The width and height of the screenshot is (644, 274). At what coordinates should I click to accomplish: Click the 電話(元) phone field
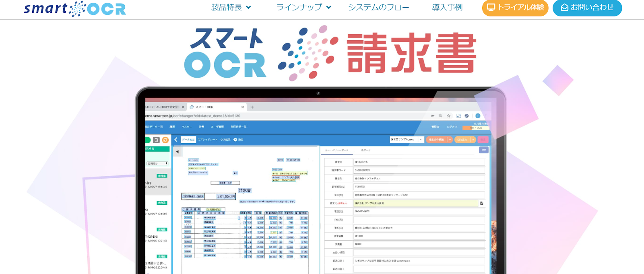coord(419,211)
